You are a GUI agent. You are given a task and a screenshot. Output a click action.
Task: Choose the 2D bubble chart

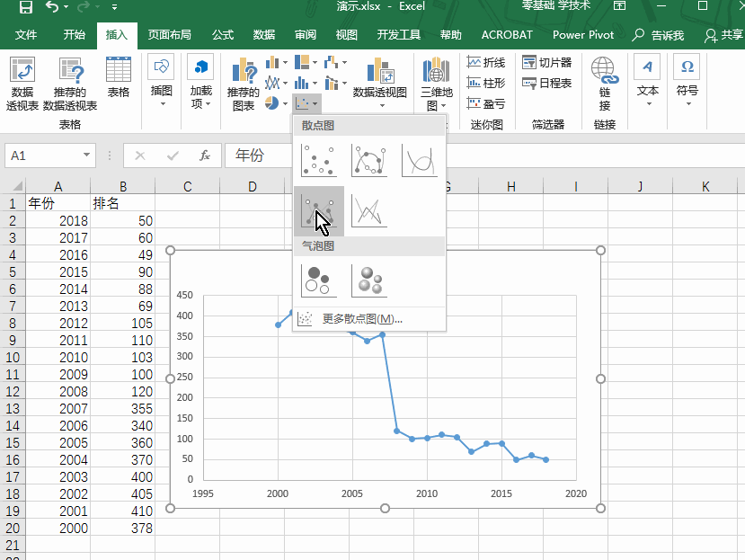[x=319, y=281]
